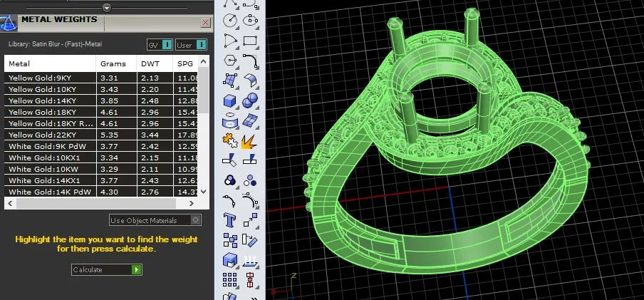Select the Rectangular Array grid tool
The image size is (644, 300).
(x=231, y=280)
